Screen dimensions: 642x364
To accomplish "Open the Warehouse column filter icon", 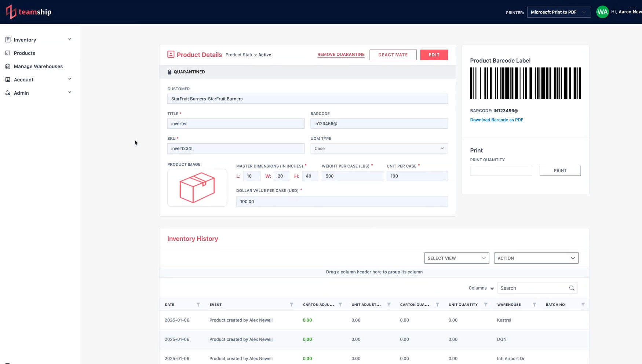I will [534, 305].
